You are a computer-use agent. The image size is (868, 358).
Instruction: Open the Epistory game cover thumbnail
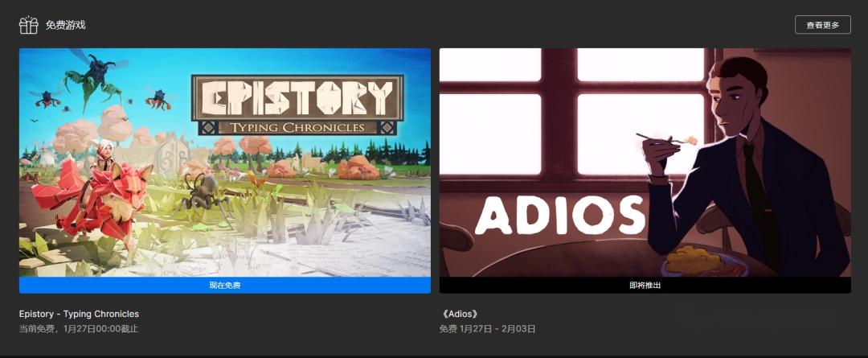225,163
